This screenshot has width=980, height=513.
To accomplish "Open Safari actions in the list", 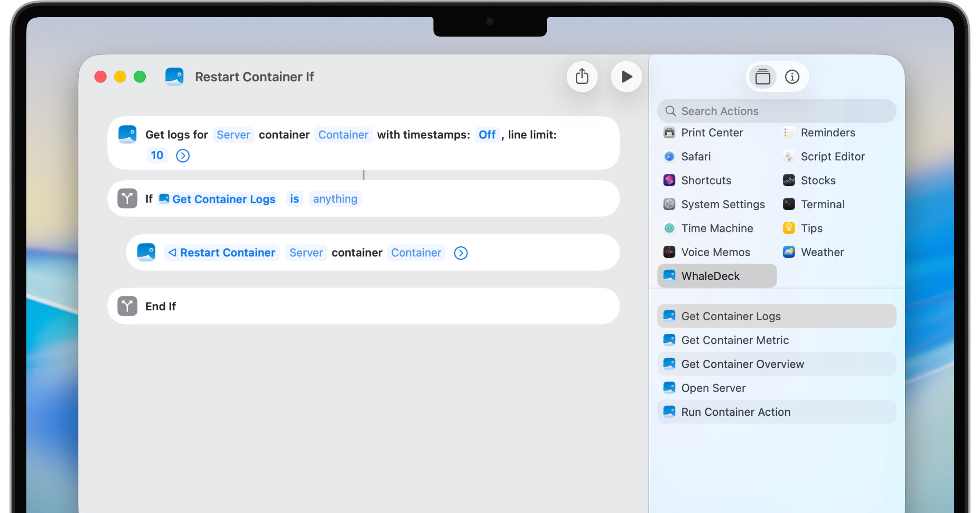I will pyautogui.click(x=695, y=156).
